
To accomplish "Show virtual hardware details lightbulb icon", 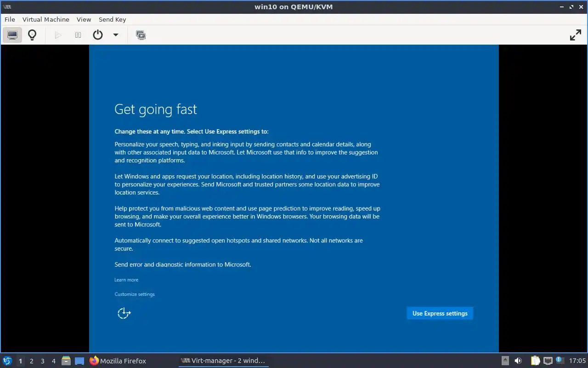I will [32, 35].
